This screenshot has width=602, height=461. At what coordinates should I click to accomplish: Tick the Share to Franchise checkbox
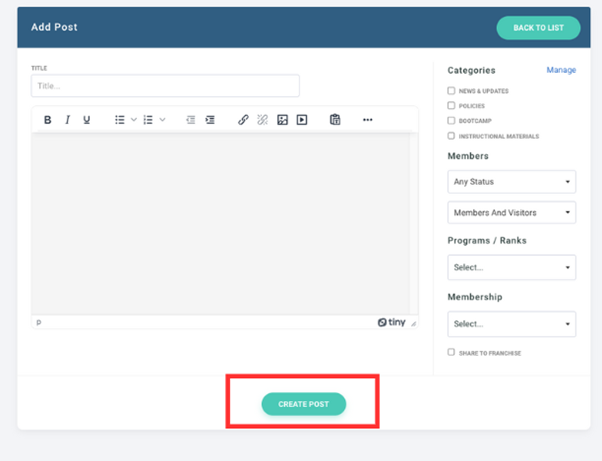pyautogui.click(x=451, y=352)
